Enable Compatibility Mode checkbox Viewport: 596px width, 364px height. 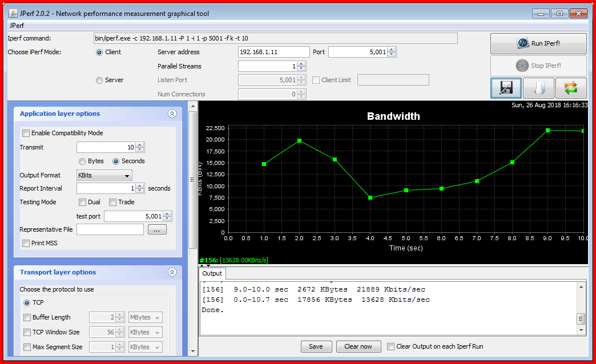[26, 133]
